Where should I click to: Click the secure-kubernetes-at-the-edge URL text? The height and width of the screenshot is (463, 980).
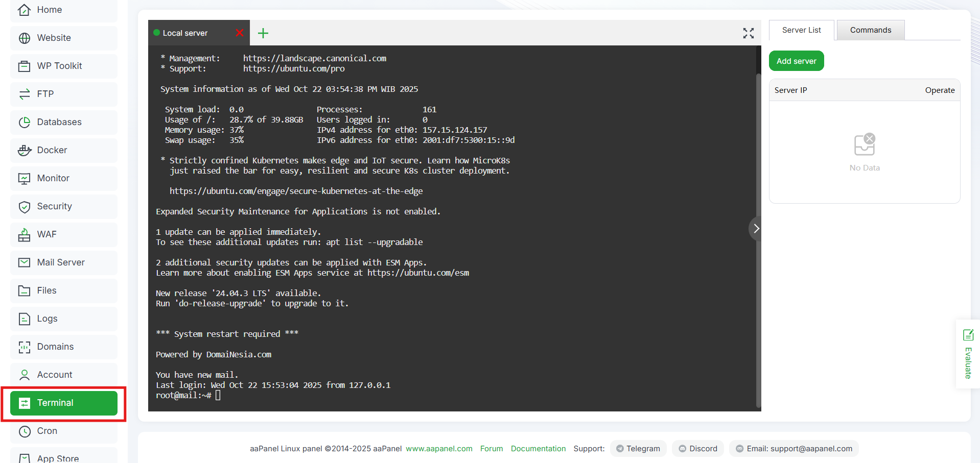tap(296, 191)
